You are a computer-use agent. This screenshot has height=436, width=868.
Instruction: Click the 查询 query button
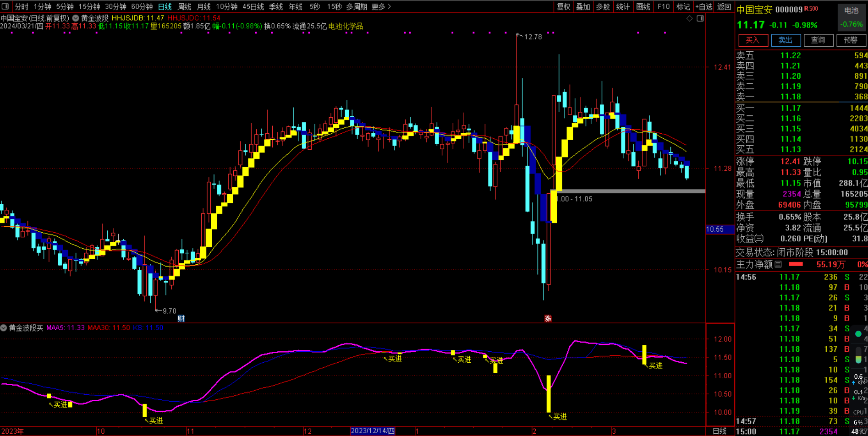(818, 40)
